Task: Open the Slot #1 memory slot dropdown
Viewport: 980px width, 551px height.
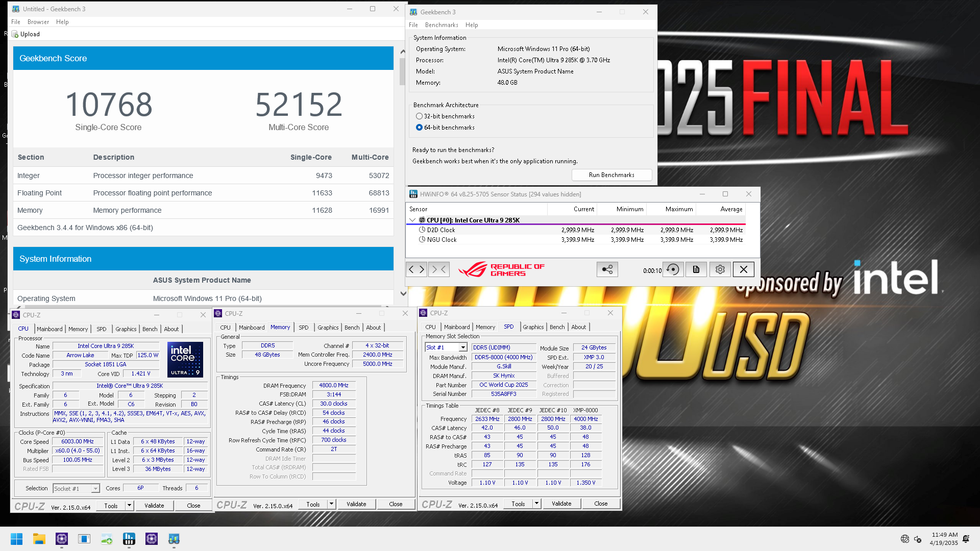Action: tap(463, 347)
